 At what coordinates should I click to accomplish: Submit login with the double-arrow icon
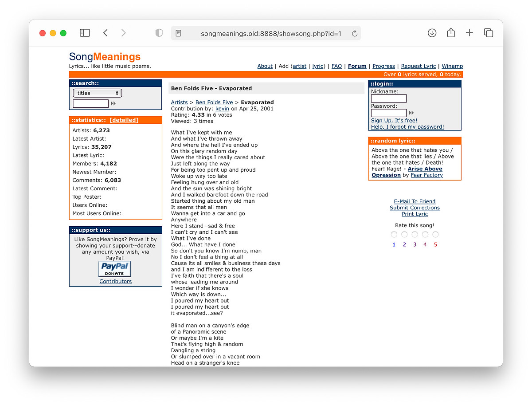click(x=411, y=113)
